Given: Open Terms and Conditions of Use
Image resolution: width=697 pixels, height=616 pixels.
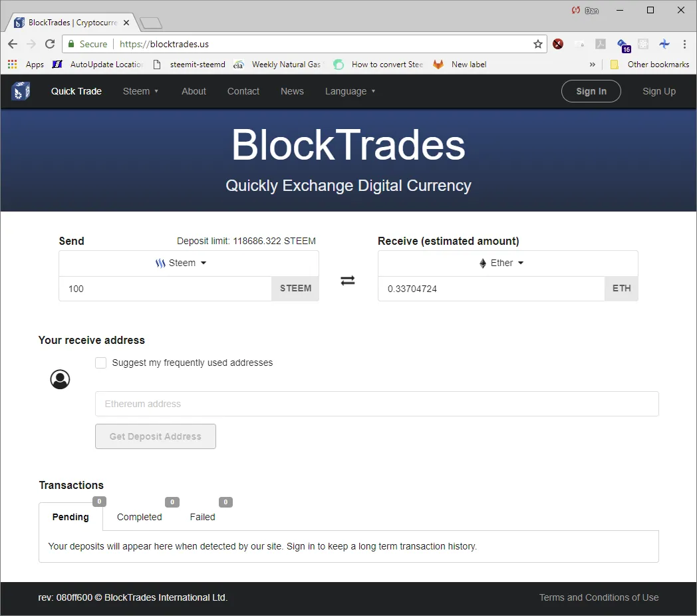Looking at the screenshot, I should 599,597.
